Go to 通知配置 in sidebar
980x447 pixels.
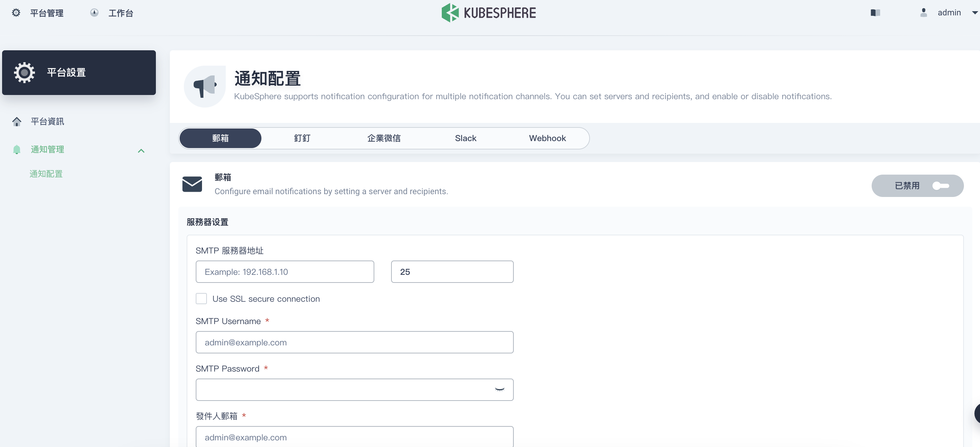coord(46,174)
